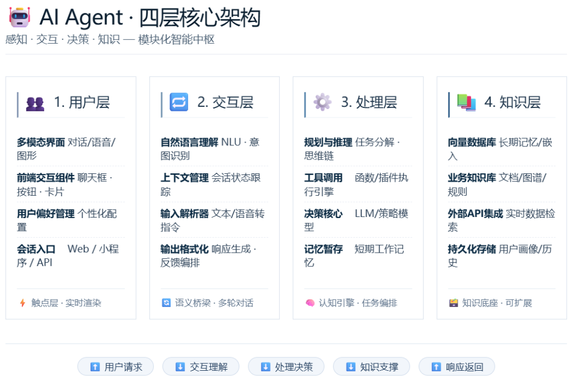Select the users icon on 用户层 card
This screenshot has height=392, width=573.
(35, 102)
